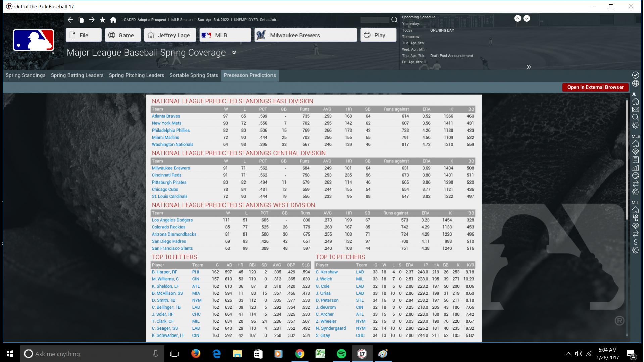Viewport: 644px width, 362px height.
Task: Open Google Chrome from the taskbar
Action: [x=300, y=354]
